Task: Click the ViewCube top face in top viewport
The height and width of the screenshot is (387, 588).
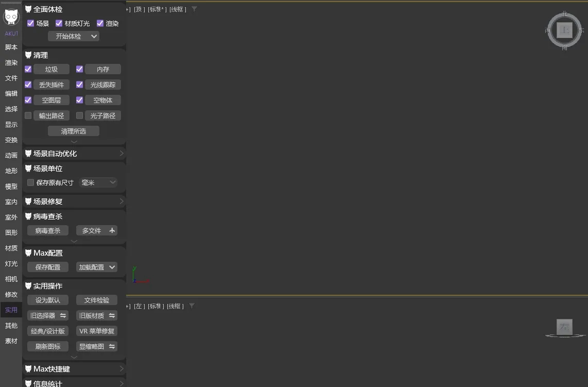Action: (564, 30)
